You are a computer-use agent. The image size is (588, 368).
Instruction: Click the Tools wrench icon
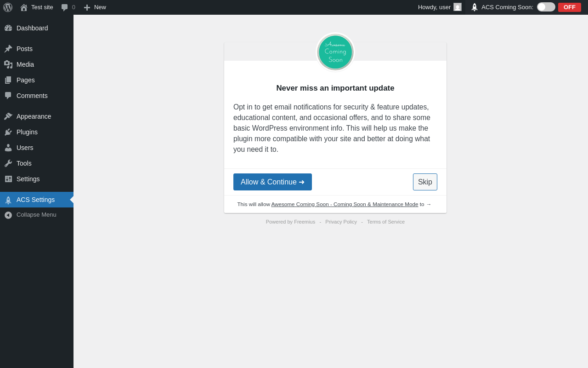click(x=8, y=163)
